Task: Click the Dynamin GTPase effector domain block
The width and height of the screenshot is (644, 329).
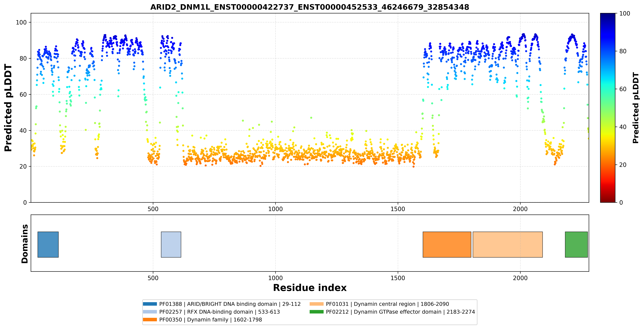Action: point(576,244)
